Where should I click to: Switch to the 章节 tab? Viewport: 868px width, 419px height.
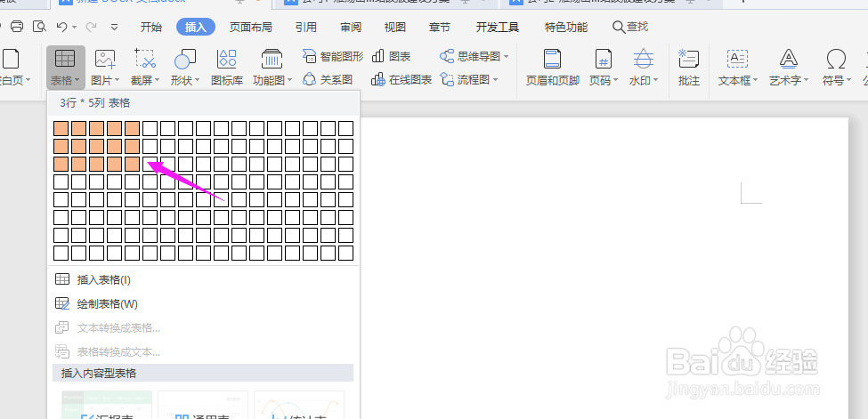pos(440,27)
